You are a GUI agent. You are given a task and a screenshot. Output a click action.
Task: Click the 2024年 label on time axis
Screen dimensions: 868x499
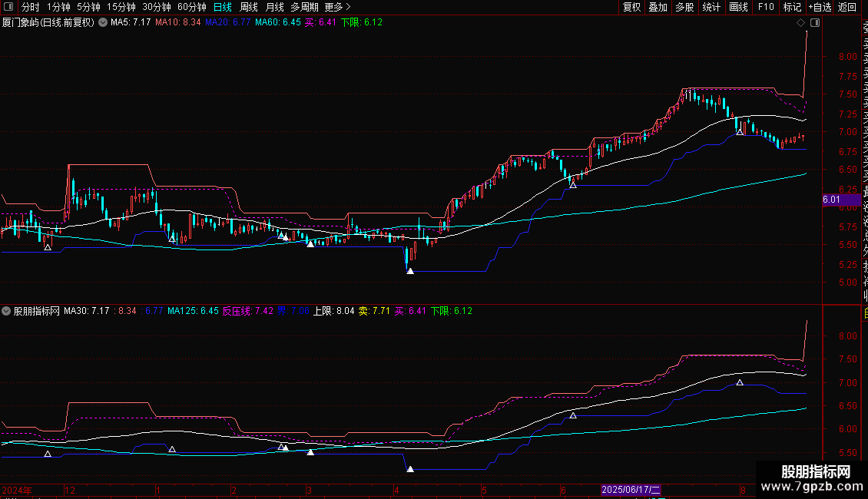click(17, 490)
